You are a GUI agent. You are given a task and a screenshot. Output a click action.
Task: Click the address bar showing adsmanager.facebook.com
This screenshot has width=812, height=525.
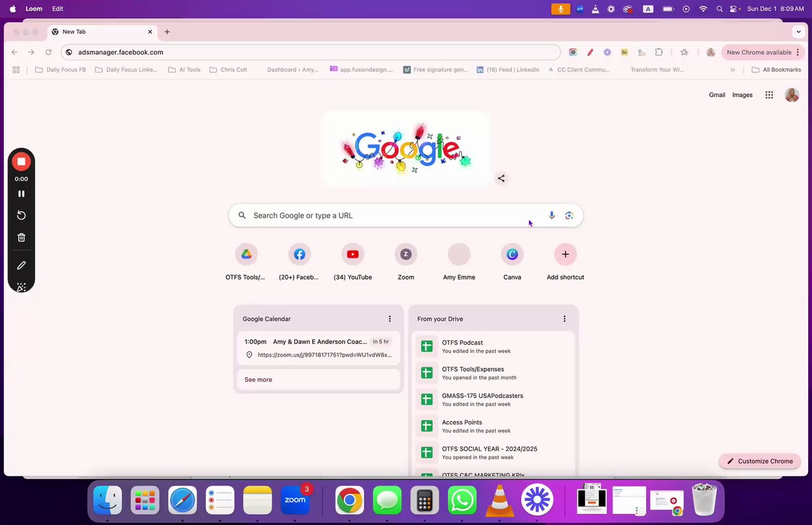click(x=311, y=52)
